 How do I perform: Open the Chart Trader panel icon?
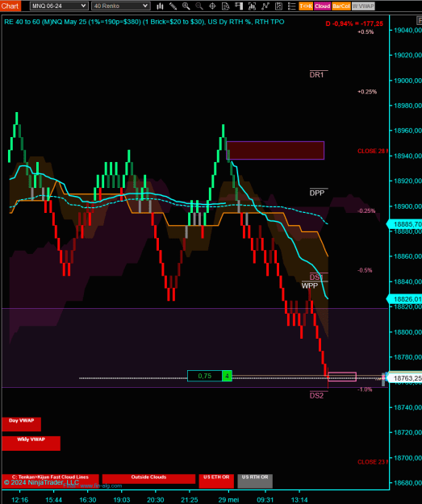pos(239,6)
